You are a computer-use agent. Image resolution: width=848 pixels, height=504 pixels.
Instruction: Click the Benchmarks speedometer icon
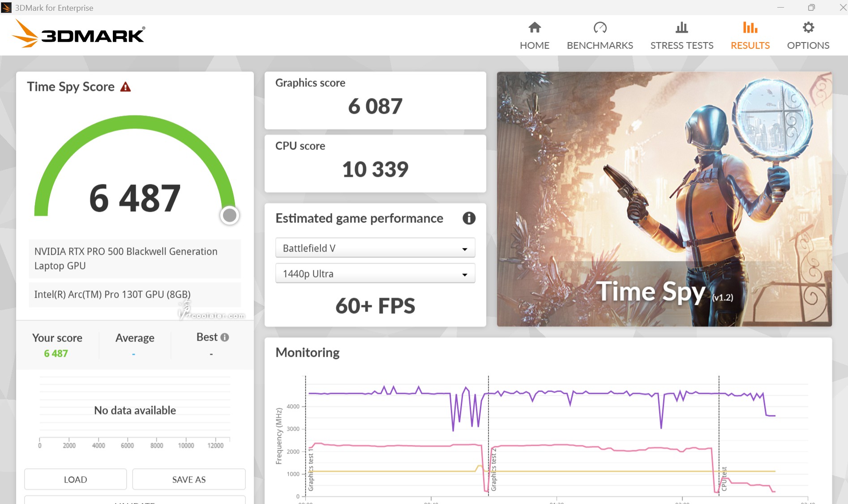[600, 28]
